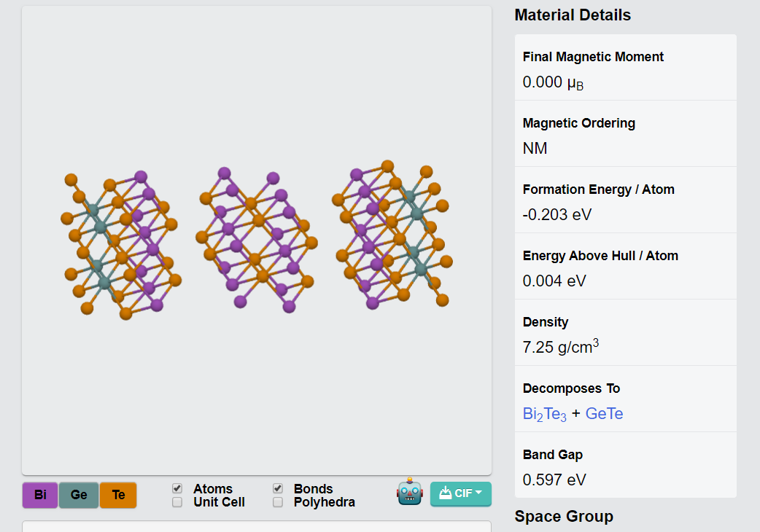The width and height of the screenshot is (760, 532).
Task: Click the Final Magnetic Moment label
Action: tap(593, 57)
